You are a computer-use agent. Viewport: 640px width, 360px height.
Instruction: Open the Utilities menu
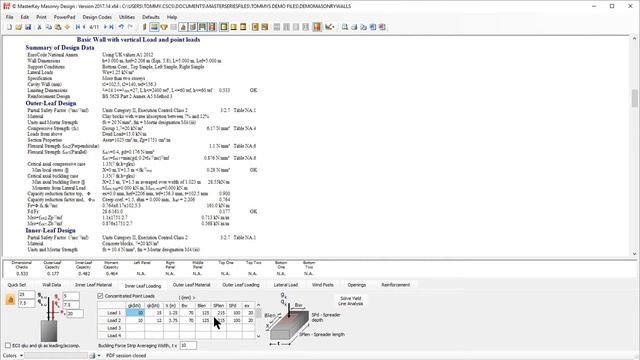coord(127,17)
